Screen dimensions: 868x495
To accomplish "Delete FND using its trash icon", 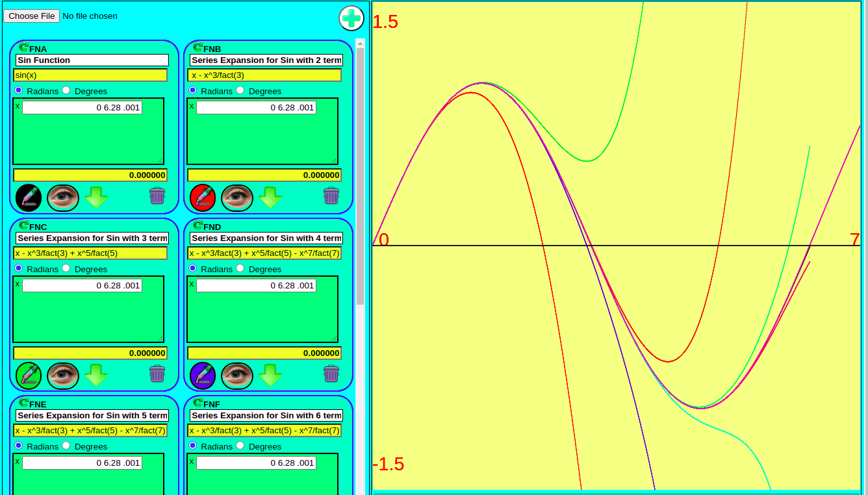I will point(331,374).
